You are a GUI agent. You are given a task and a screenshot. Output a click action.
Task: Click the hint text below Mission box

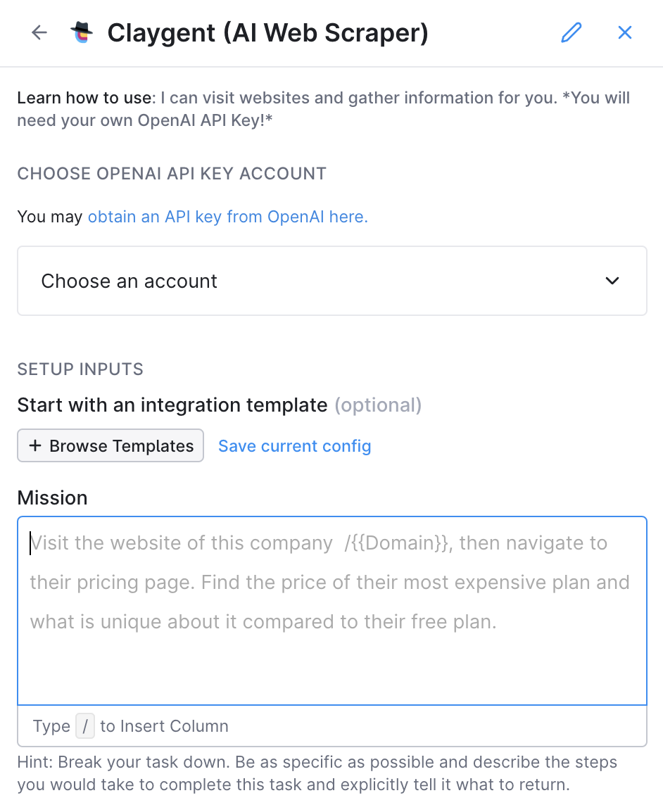click(317, 773)
